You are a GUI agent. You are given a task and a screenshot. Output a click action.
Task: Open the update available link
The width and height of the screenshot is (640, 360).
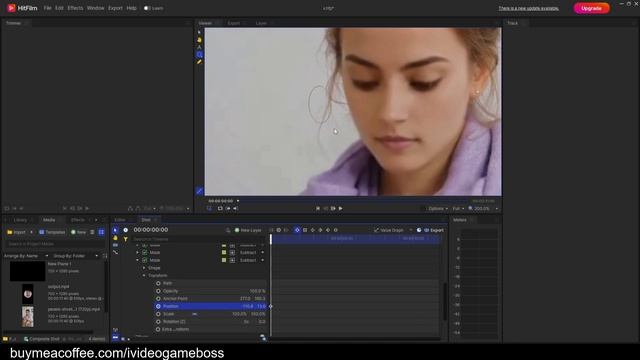click(528, 8)
